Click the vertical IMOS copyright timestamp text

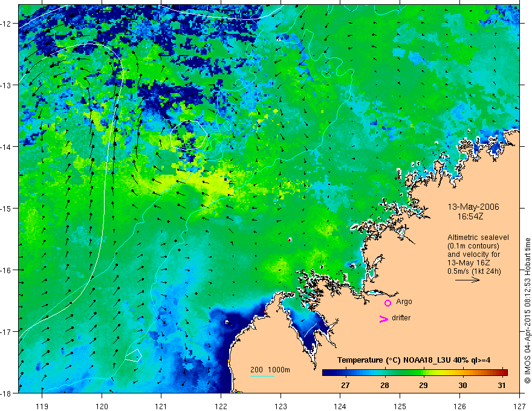[x=527, y=311]
